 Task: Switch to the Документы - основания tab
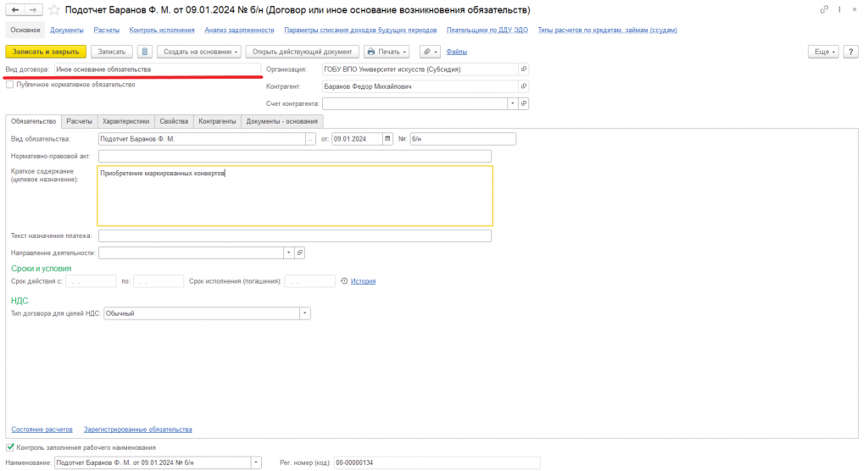281,121
